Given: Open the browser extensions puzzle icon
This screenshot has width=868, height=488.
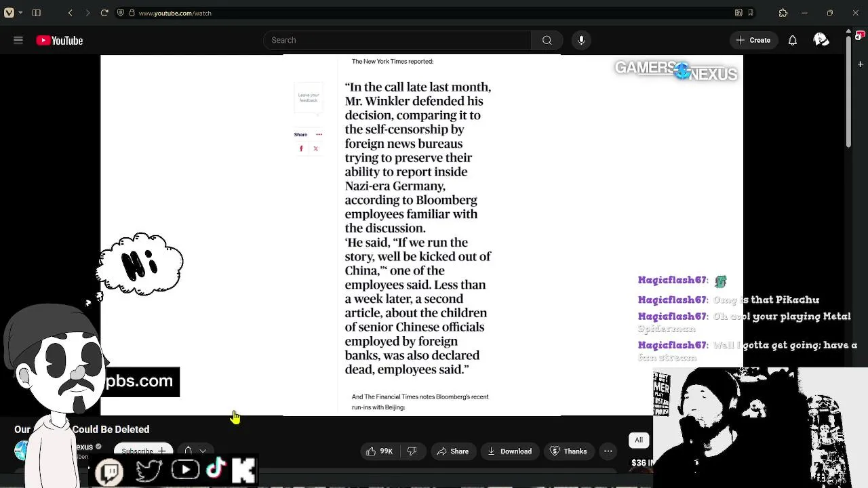Looking at the screenshot, I should (783, 13).
